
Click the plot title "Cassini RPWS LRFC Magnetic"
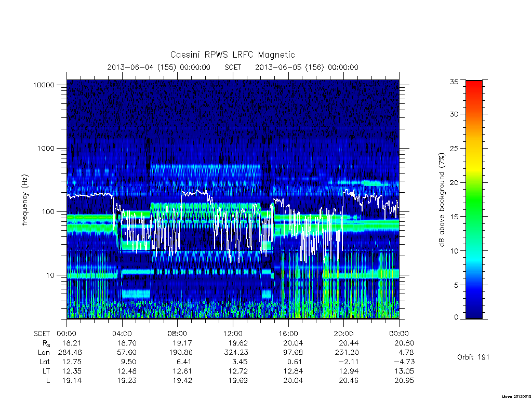click(x=232, y=55)
